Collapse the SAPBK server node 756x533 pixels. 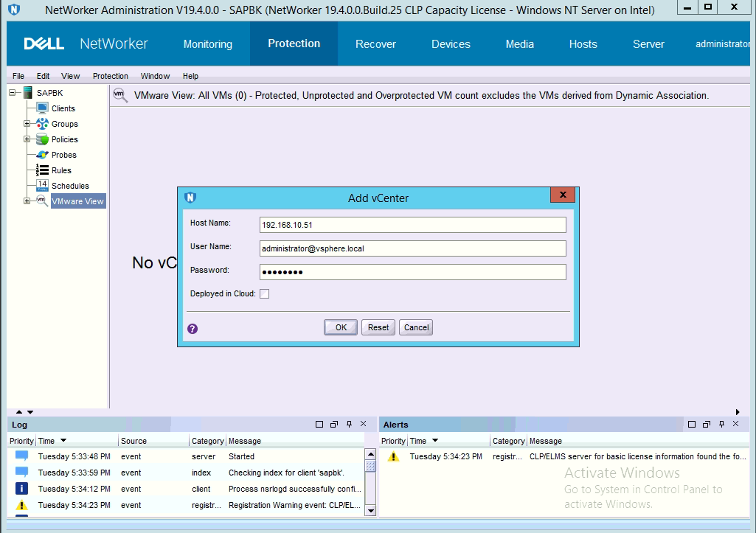tap(13, 93)
